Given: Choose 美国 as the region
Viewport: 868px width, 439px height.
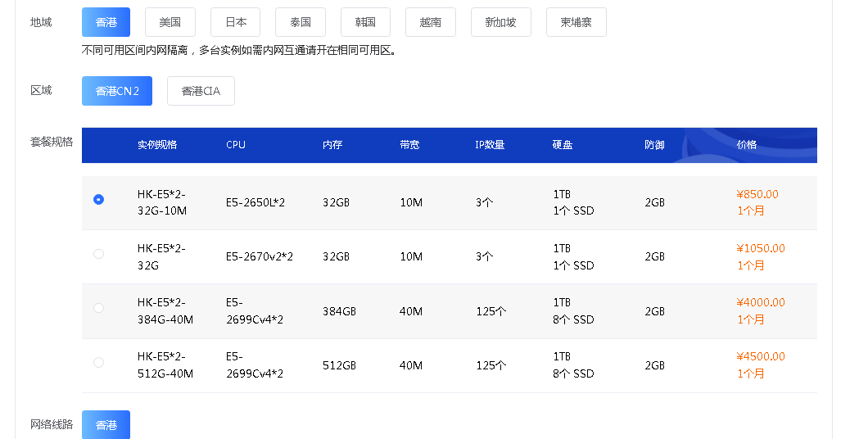Looking at the screenshot, I should pyautogui.click(x=170, y=22).
